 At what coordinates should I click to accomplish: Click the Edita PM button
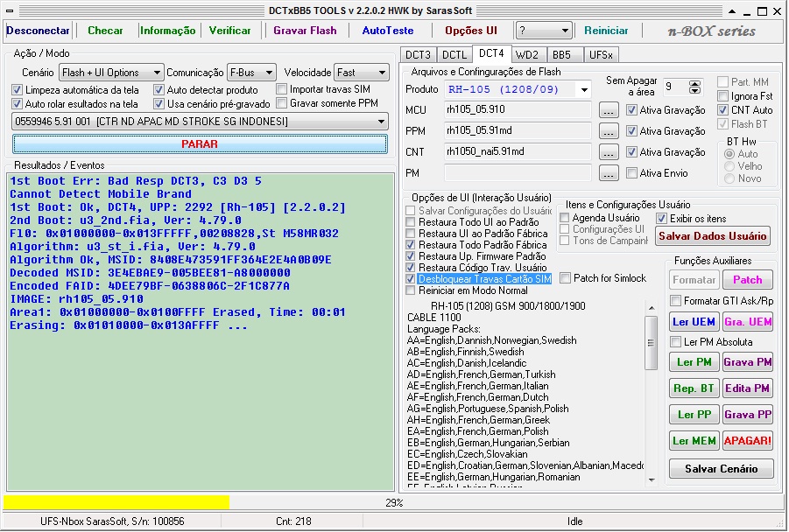coord(747,388)
